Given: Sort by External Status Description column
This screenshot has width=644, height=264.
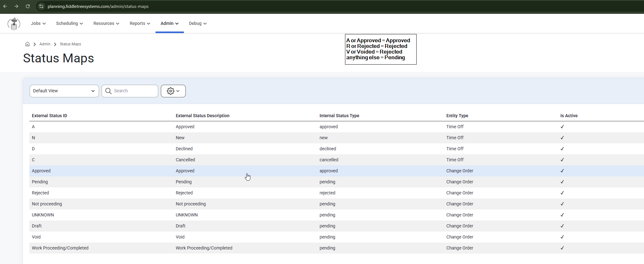Looking at the screenshot, I should click(202, 116).
